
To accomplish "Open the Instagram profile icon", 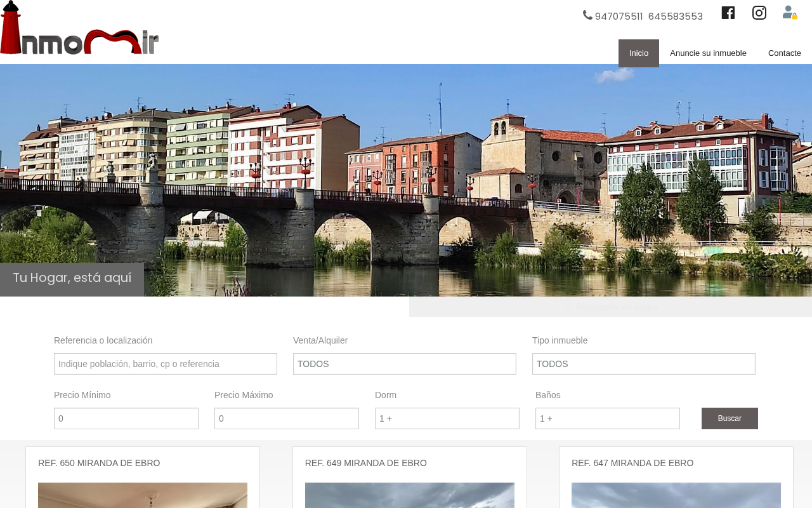I will click(759, 13).
